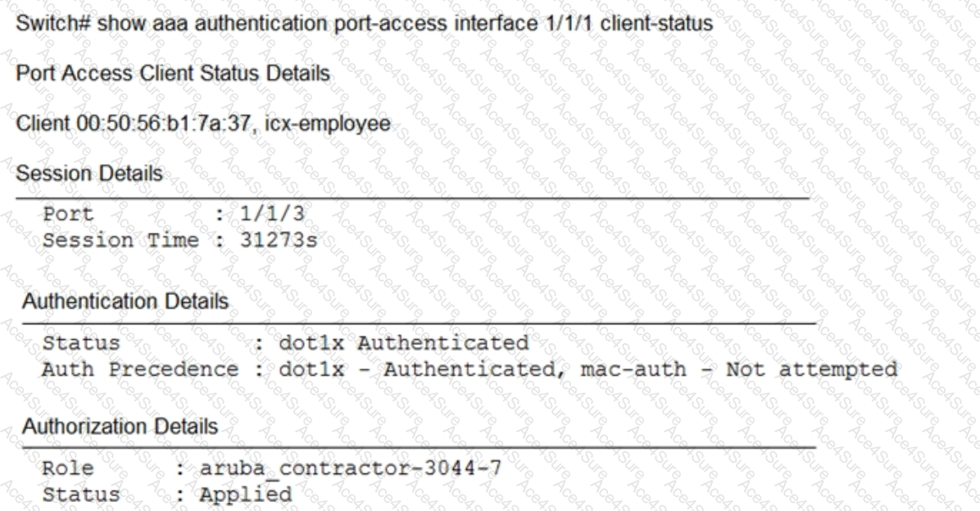Screen dimensions: 980x511
Task: Click the 'Port' label under Session Details
Action: pos(68,214)
